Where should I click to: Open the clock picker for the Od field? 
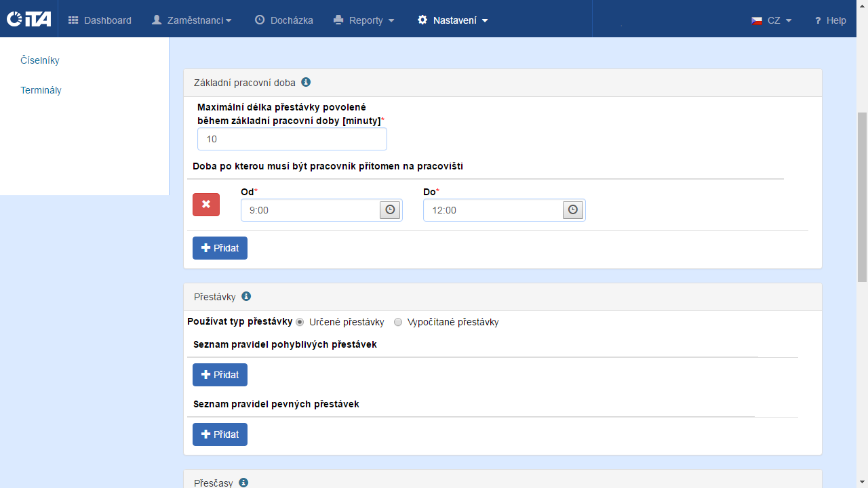click(x=390, y=210)
